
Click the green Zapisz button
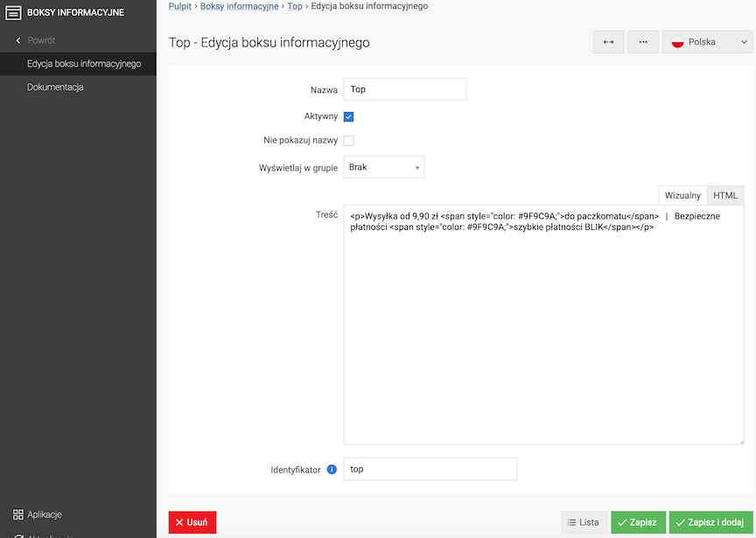coord(639,522)
